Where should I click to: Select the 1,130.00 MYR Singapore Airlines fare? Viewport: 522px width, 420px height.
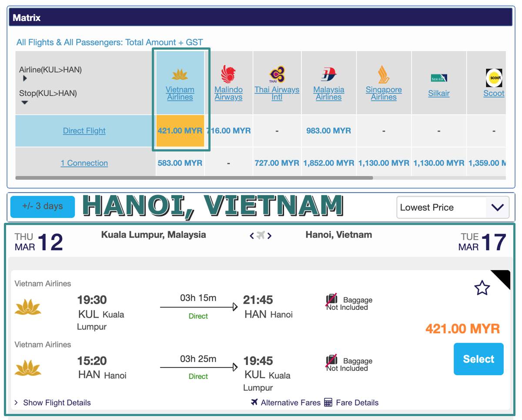(384, 163)
